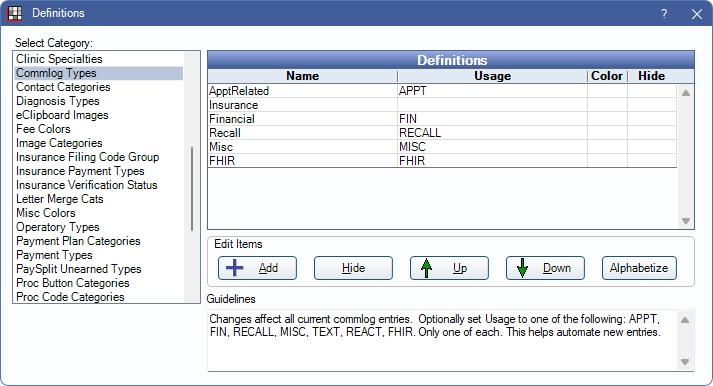
Task: Click Guidelines box scroll down arrow
Action: (685, 362)
